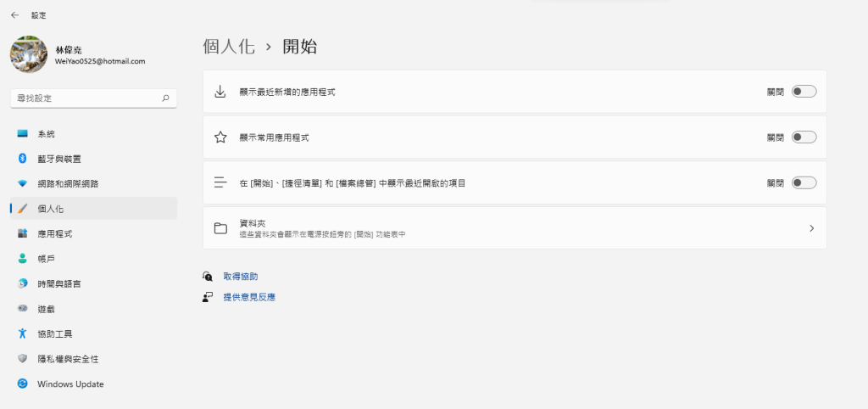Expand the 資料夾 row chevron
The image size is (868, 409).
pos(811,228)
